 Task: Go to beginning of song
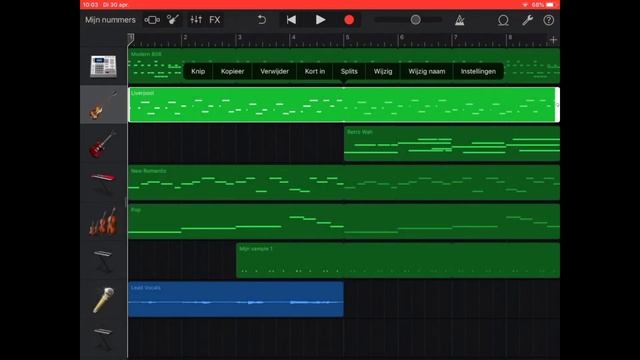point(291,20)
